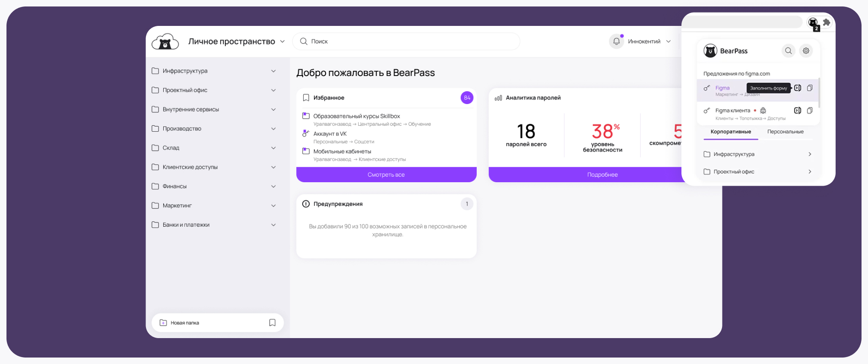868x364 pixels.
Task: Click the bookmark icon beside Новая папка
Action: click(x=272, y=323)
